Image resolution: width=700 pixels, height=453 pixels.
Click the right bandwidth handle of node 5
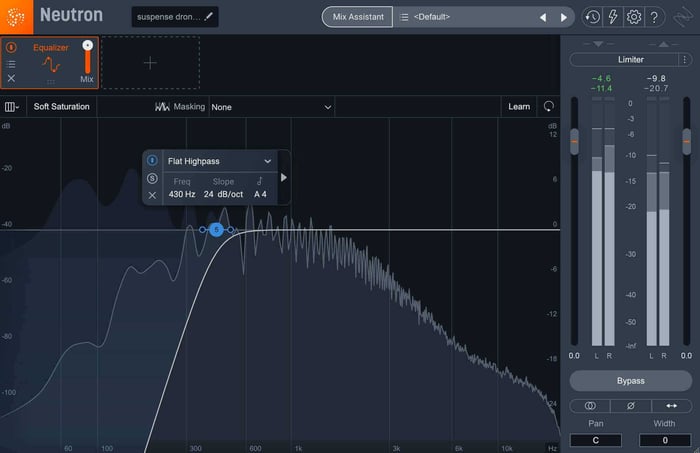(x=230, y=230)
